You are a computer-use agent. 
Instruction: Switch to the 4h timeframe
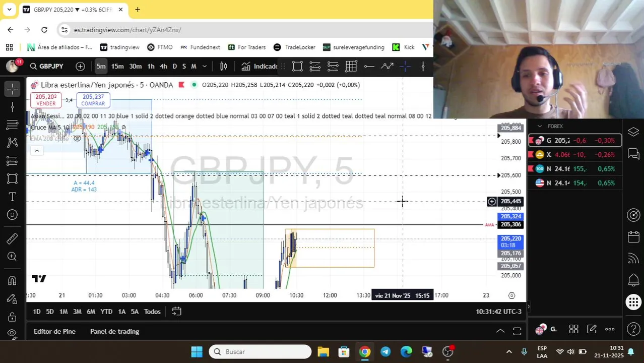pos(163,66)
